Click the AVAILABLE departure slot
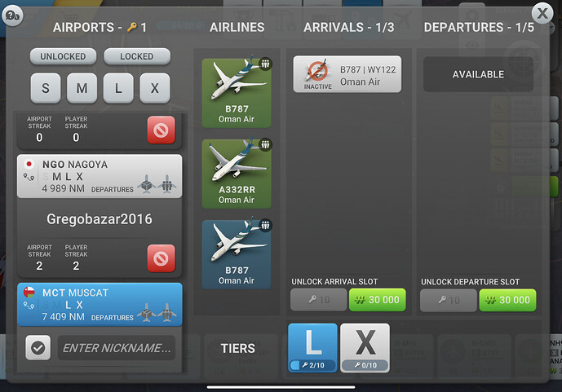The image size is (562, 392). (478, 74)
